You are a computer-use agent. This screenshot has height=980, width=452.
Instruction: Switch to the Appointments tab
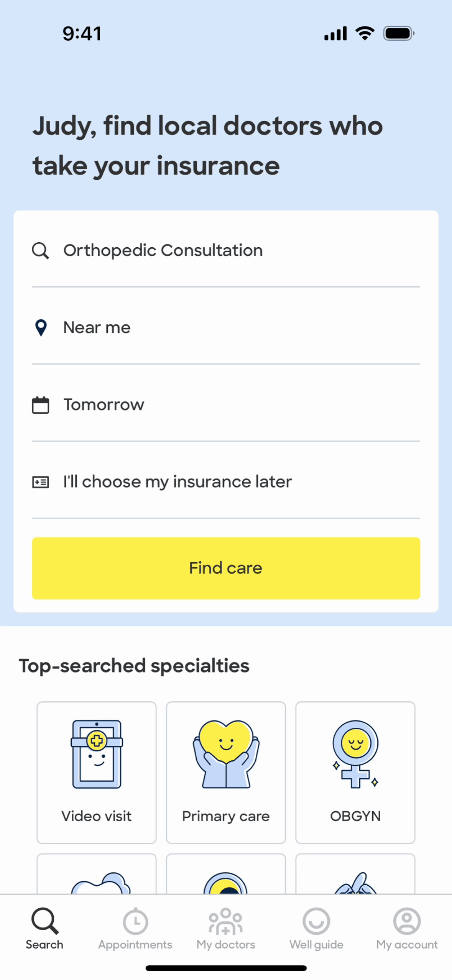pyautogui.click(x=135, y=928)
